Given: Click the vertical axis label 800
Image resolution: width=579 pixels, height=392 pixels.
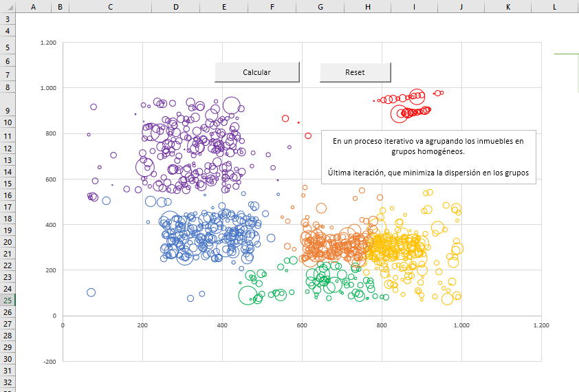Looking at the screenshot, I should pyautogui.click(x=50, y=133).
